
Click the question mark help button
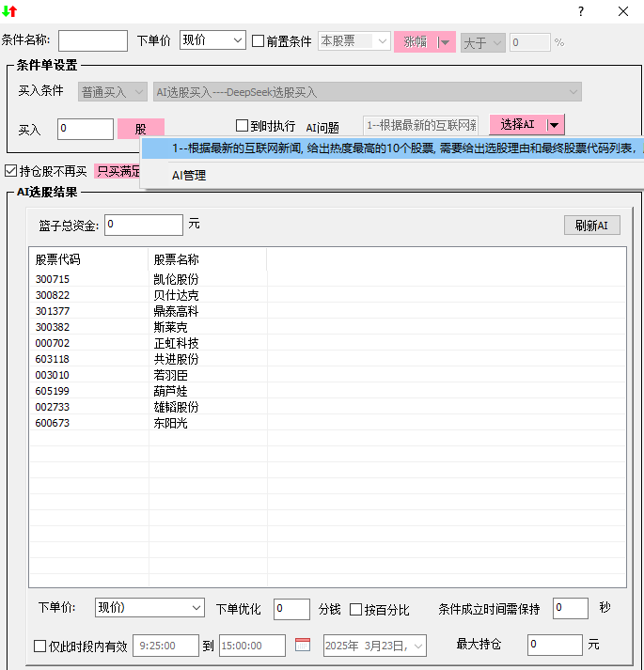pos(581,11)
